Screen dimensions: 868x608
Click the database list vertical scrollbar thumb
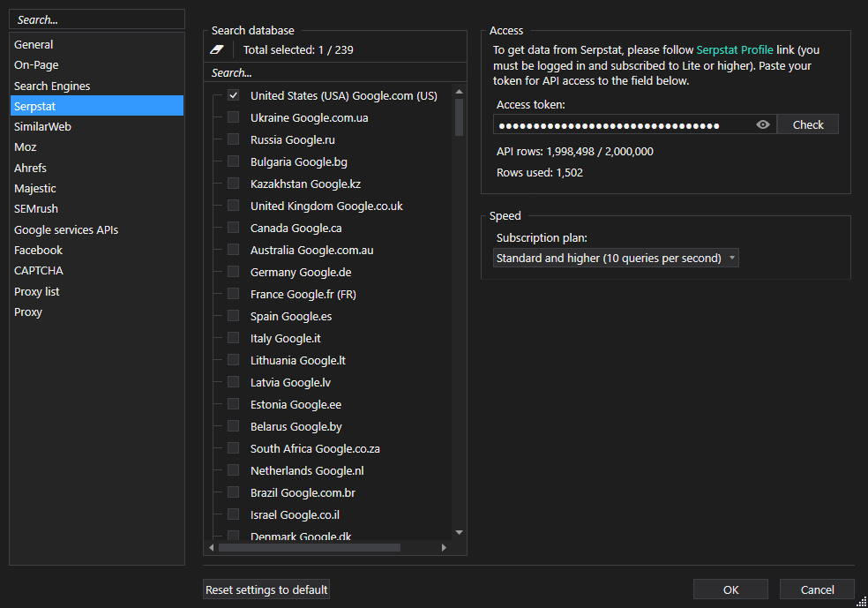pyautogui.click(x=459, y=117)
